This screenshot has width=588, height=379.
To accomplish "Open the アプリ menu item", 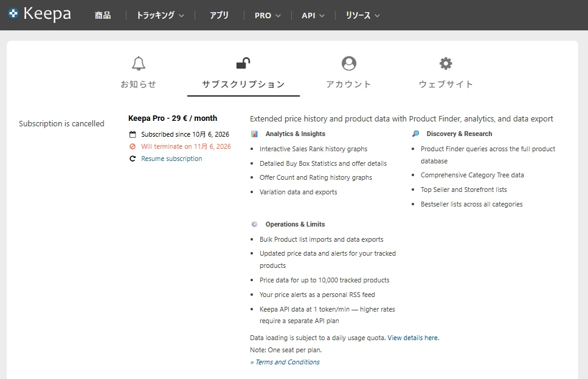I will (x=219, y=15).
